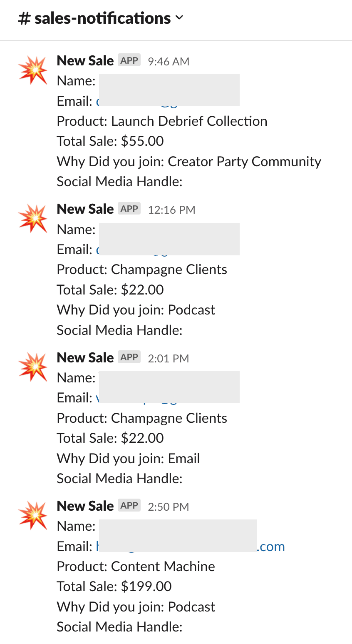Open New Sale sender name at 9:46 AM
Screen dimensions: 352x644
[85, 61]
